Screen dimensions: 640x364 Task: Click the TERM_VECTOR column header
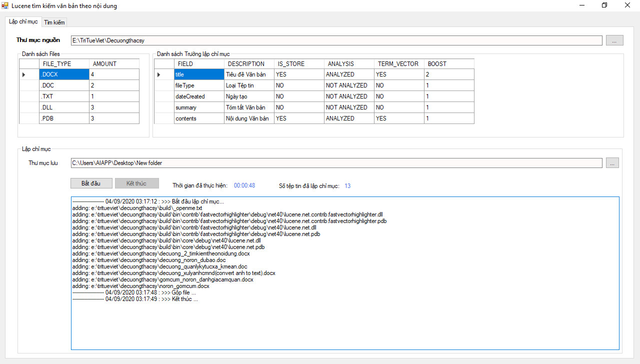[x=399, y=64]
